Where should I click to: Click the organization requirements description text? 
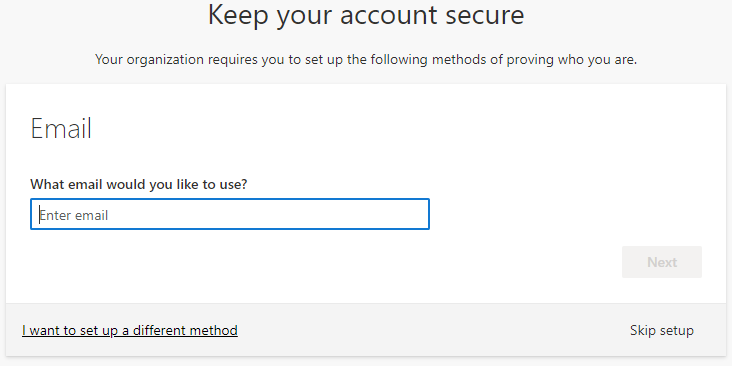(x=366, y=60)
